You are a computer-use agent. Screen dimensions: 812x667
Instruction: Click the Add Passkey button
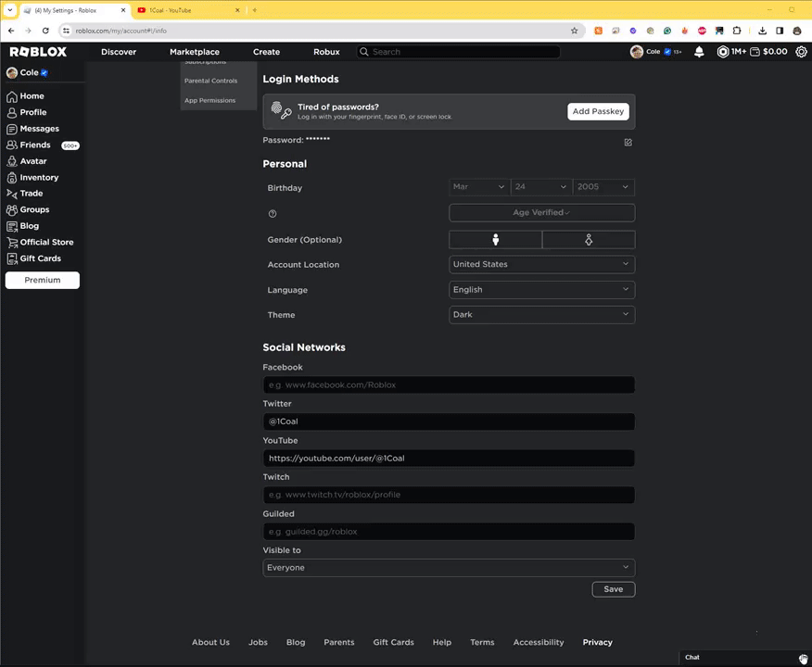598,111
